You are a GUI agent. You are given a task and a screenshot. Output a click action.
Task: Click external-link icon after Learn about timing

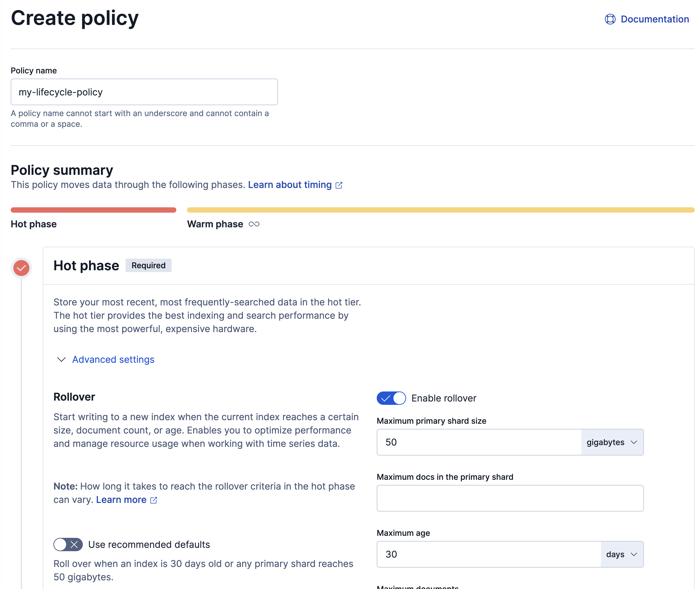pyautogui.click(x=339, y=185)
